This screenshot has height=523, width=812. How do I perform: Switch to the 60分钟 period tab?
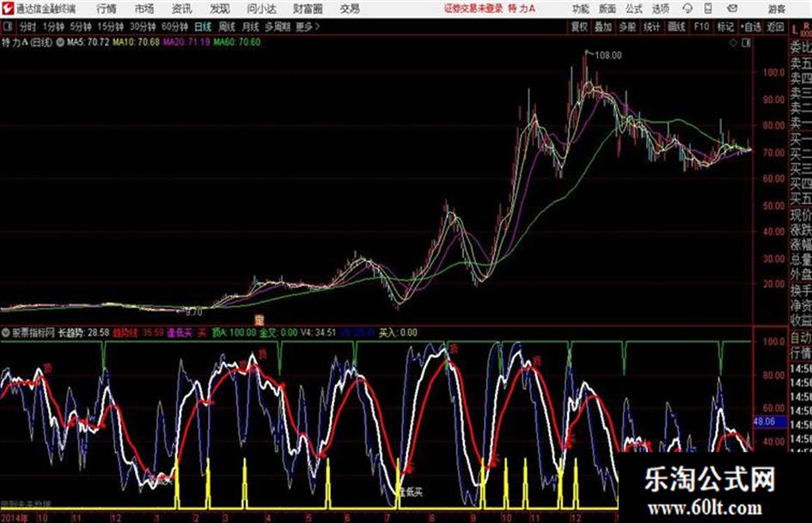(x=175, y=27)
